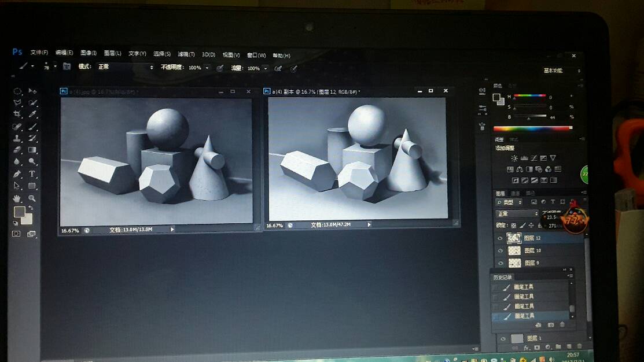Select the Pen tool
Viewport: 644px width, 362px height.
pyautogui.click(x=17, y=174)
